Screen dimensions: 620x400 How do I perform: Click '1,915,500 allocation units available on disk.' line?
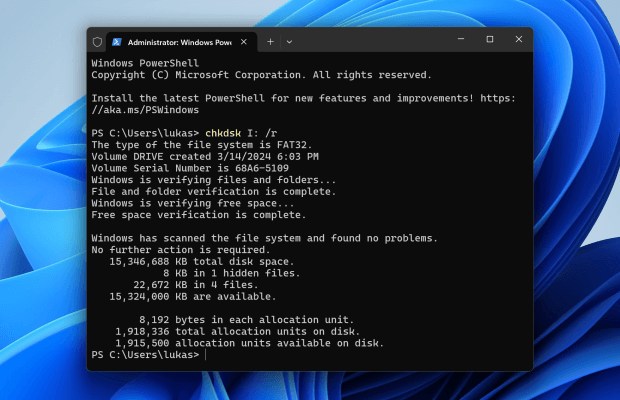pos(250,343)
